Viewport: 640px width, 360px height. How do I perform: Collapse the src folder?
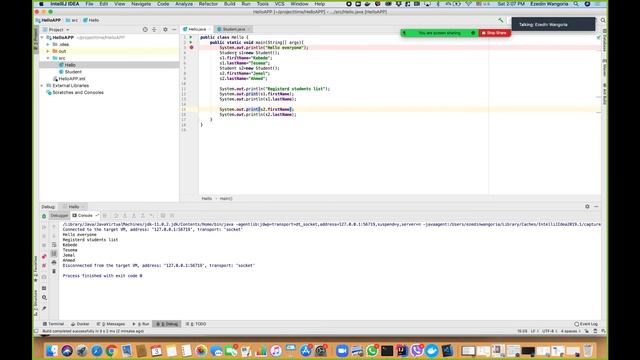point(48,58)
